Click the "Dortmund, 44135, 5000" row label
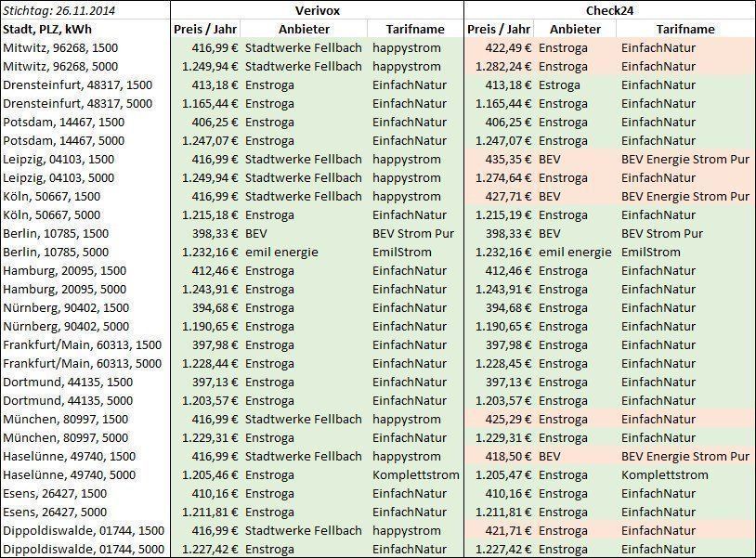 click(x=68, y=400)
